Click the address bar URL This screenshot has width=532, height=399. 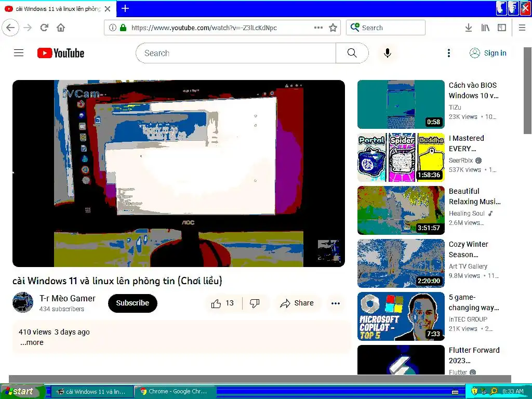coord(204,28)
